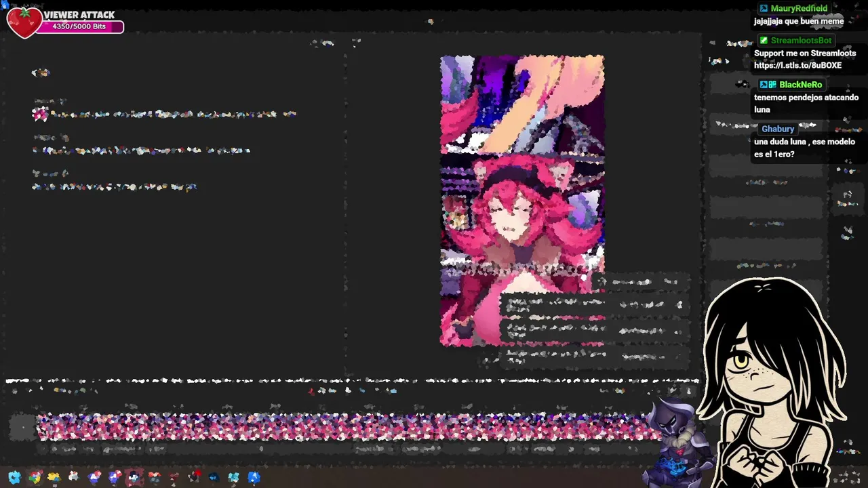The image size is (868, 488).
Task: Click the strawberry heart Viewer Attack icon
Action: pyautogui.click(x=24, y=22)
